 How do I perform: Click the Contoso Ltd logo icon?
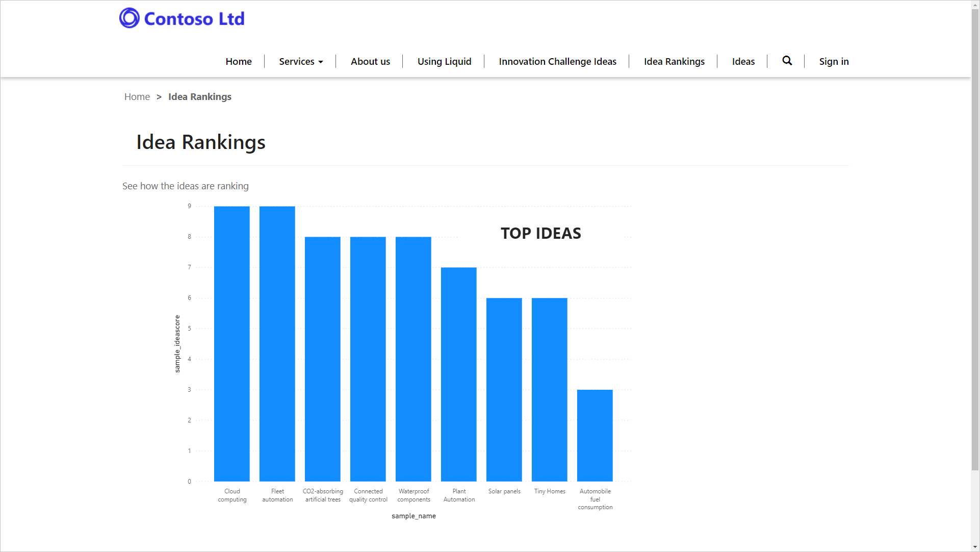pos(128,18)
